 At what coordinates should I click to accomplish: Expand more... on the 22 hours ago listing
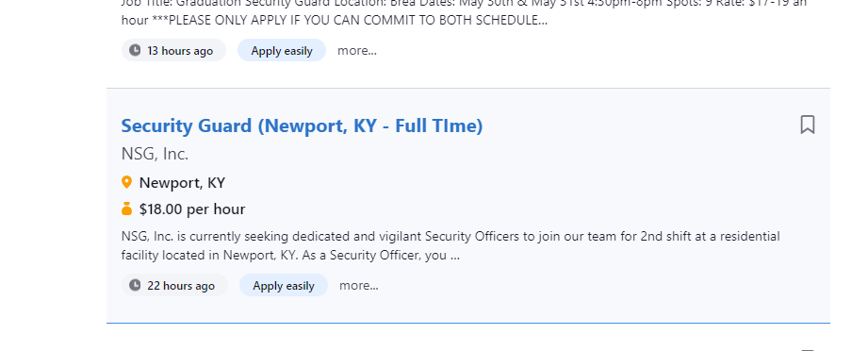359,286
